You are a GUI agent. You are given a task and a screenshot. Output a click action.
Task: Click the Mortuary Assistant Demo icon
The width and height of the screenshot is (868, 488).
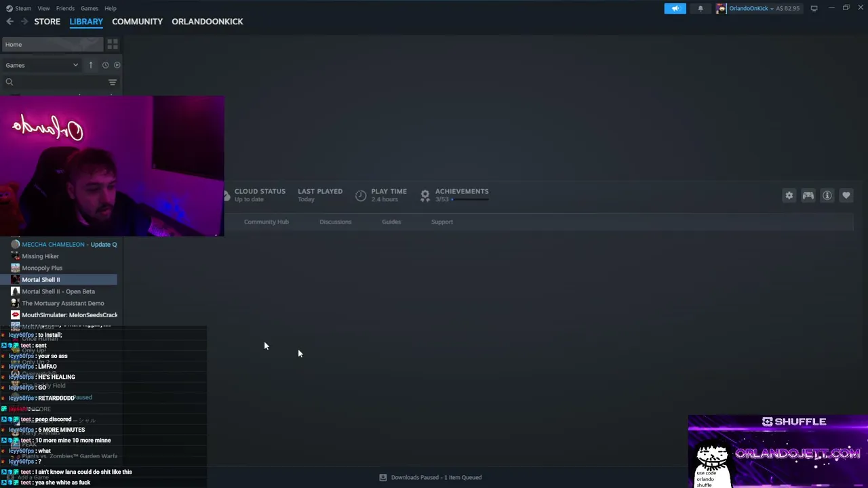[16, 303]
